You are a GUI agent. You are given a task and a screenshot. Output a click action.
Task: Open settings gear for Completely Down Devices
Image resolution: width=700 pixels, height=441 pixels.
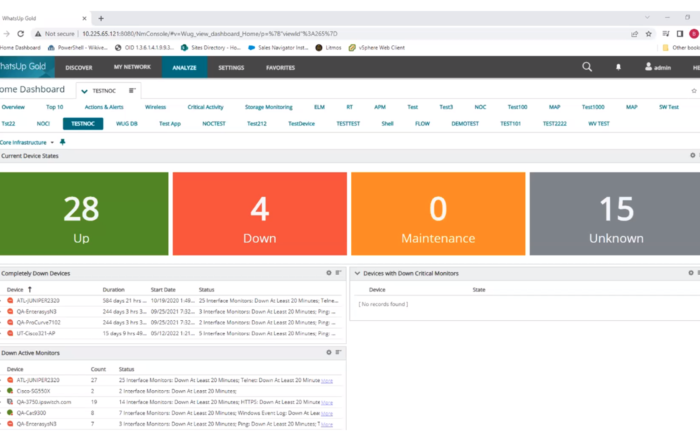(329, 273)
